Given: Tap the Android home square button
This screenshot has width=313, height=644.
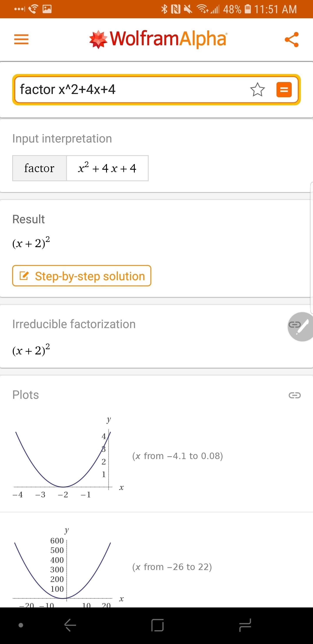Looking at the screenshot, I should pyautogui.click(x=158, y=625).
